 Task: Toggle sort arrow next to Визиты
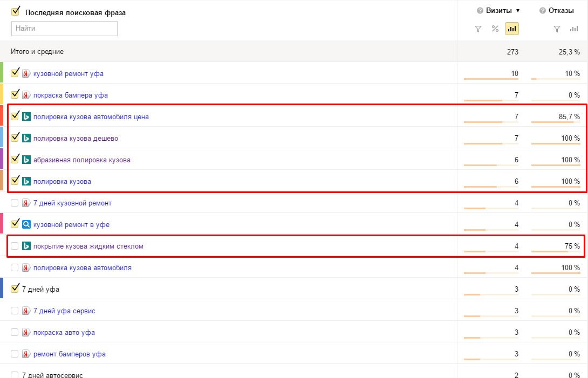click(518, 11)
